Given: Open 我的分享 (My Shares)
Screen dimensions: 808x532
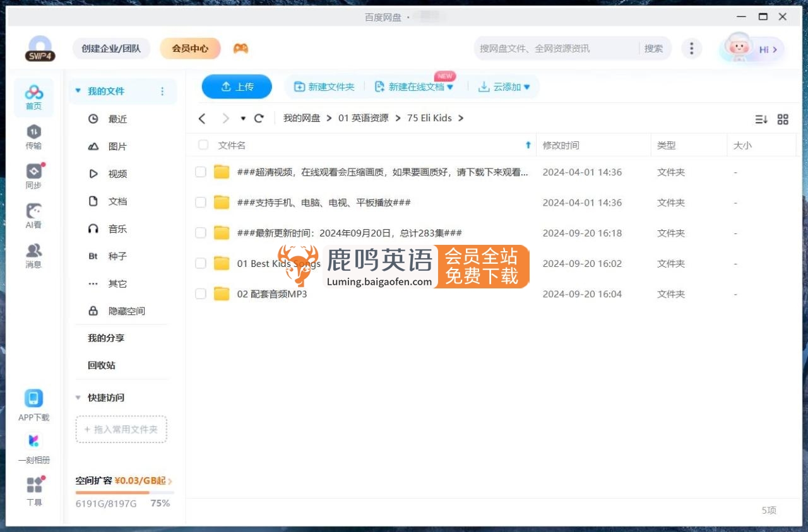Looking at the screenshot, I should [x=106, y=338].
